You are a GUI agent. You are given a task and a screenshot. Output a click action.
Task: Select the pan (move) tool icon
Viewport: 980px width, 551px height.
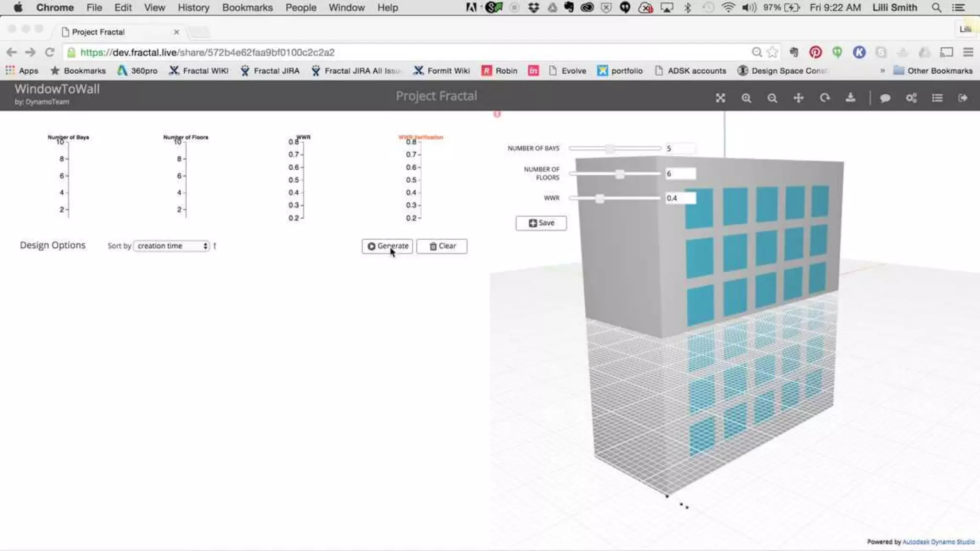(798, 98)
